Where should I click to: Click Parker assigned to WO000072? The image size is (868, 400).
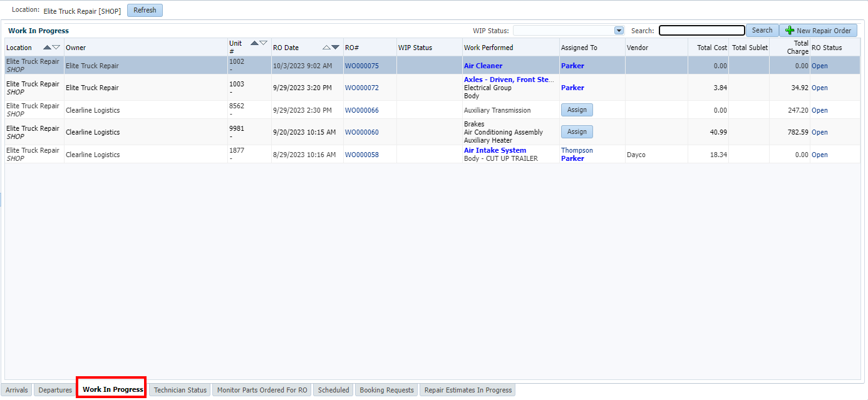point(572,88)
